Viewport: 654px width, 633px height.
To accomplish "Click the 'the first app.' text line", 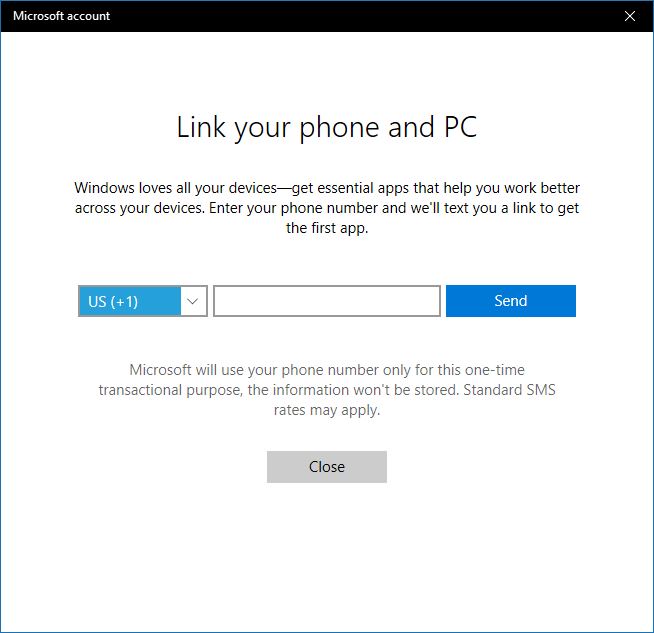I will (x=326, y=228).
